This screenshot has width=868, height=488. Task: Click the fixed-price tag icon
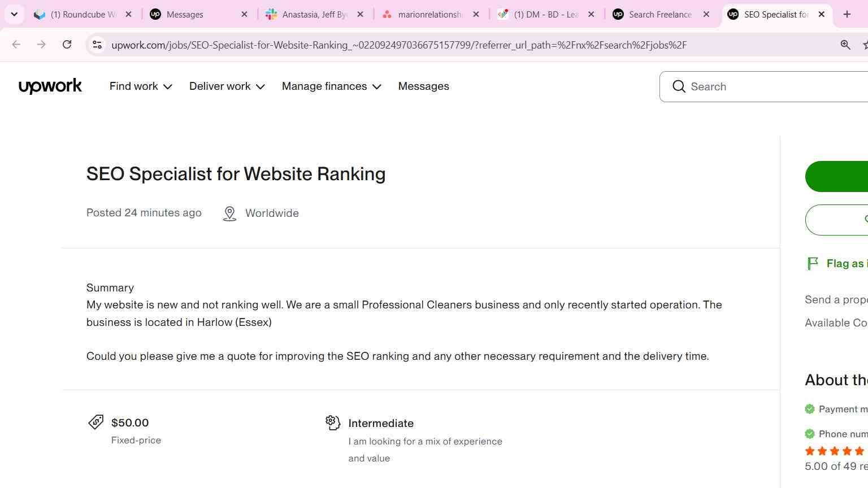tap(96, 422)
